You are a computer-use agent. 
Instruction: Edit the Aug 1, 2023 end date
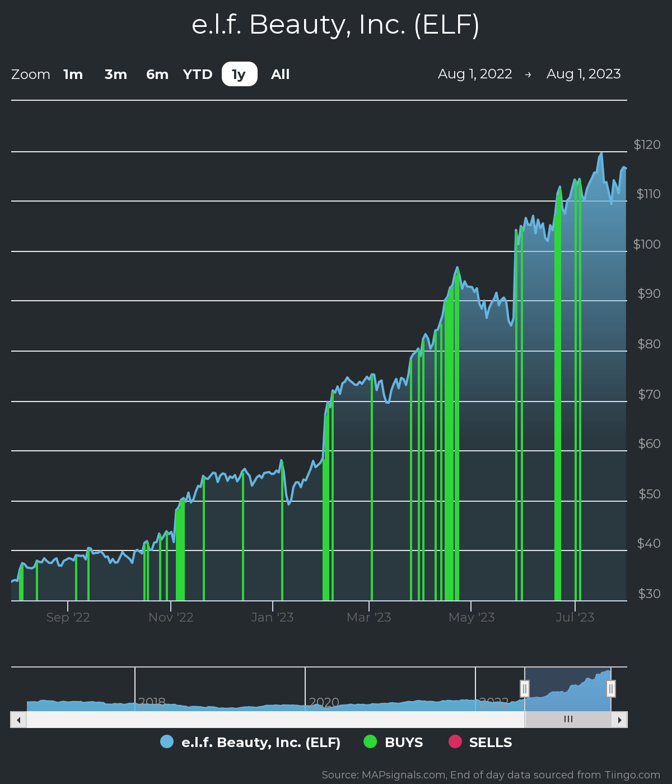[x=584, y=74]
